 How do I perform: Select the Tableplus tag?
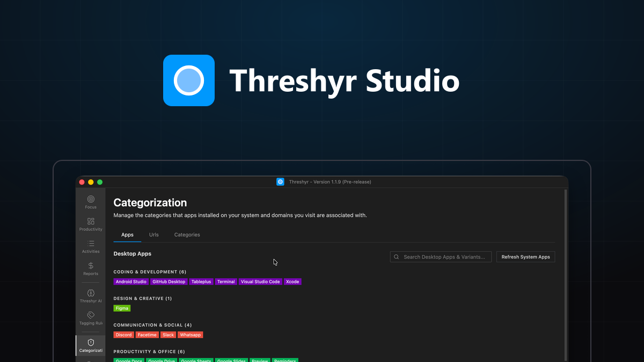(201, 282)
